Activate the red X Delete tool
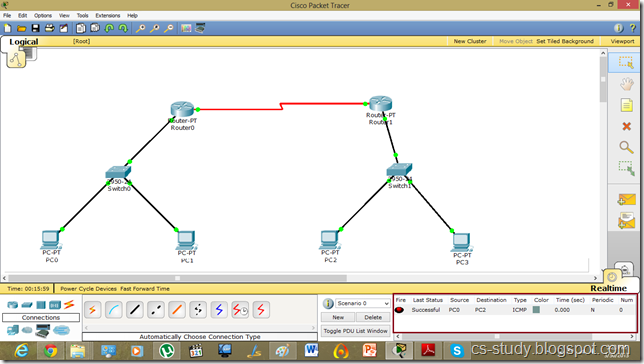The width and height of the screenshot is (644, 364). coord(626,126)
